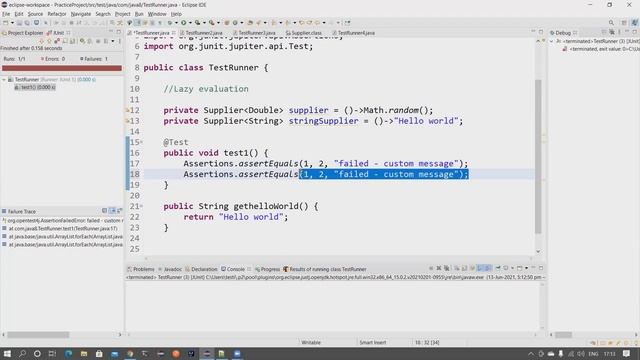Switch to the Supplier.class editor tab

304,33
